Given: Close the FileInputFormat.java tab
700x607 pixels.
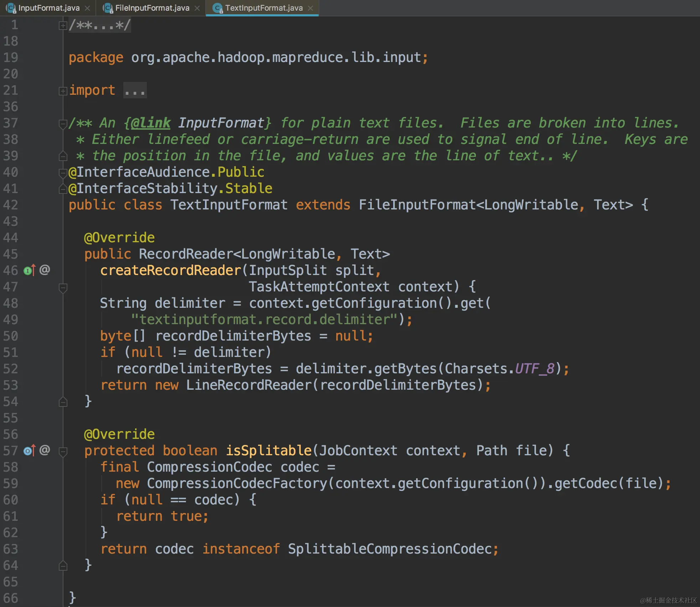Looking at the screenshot, I should [x=197, y=8].
